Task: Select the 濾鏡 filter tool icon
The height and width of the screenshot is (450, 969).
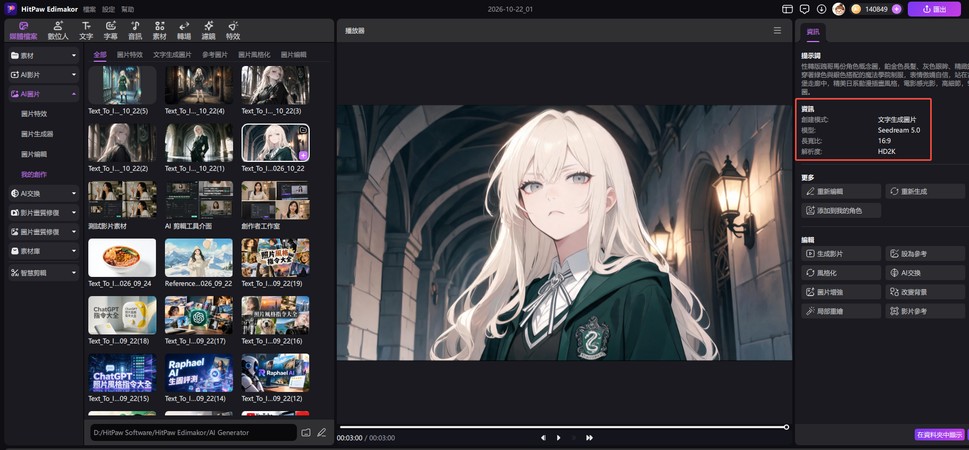Action: tap(208, 30)
